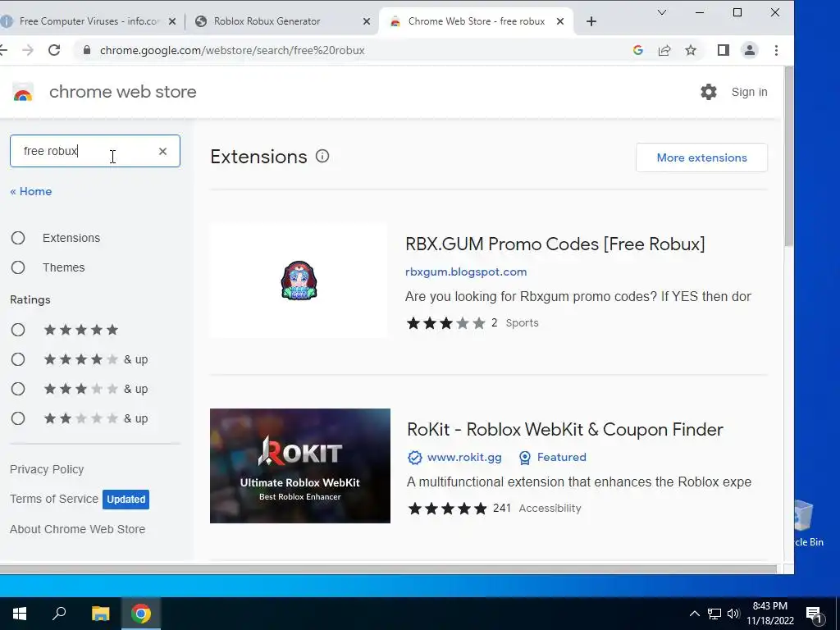The width and height of the screenshot is (840, 630).
Task: Open RoKit - Roblox WebKit & Coupon Finder
Action: click(565, 430)
